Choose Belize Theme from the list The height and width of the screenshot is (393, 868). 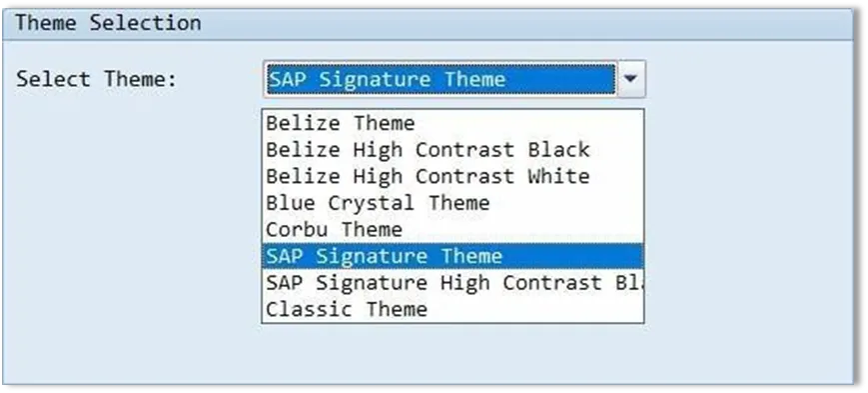[452, 123]
